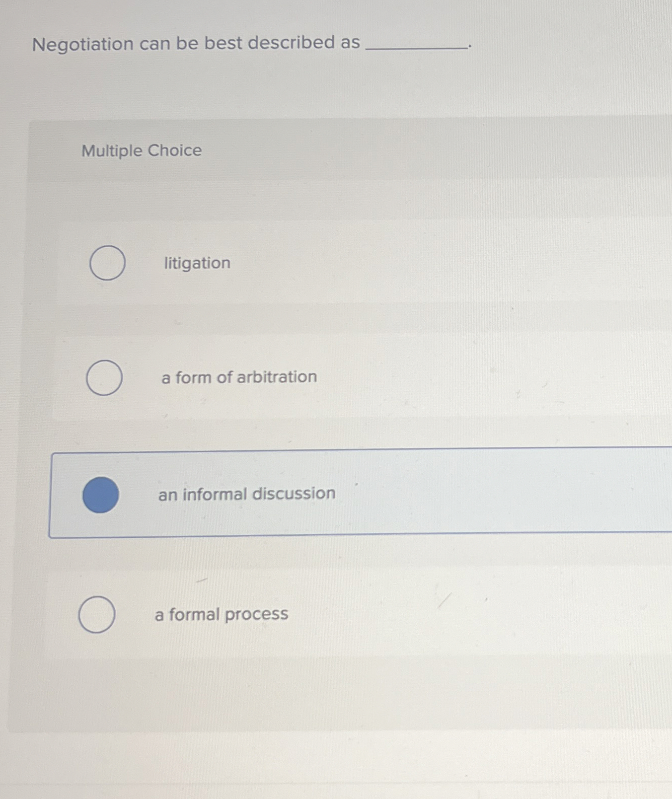Click the 'a form of arbitration' answer label

click(239, 377)
